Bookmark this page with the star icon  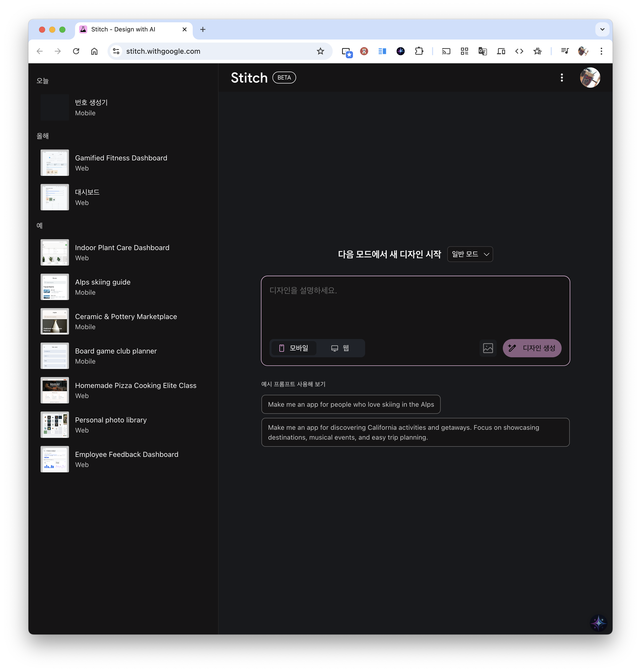pyautogui.click(x=320, y=51)
